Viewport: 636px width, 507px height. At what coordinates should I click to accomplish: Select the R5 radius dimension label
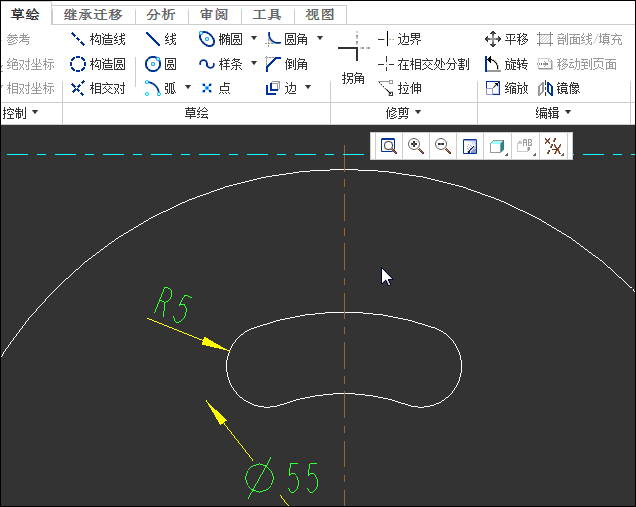(x=172, y=305)
